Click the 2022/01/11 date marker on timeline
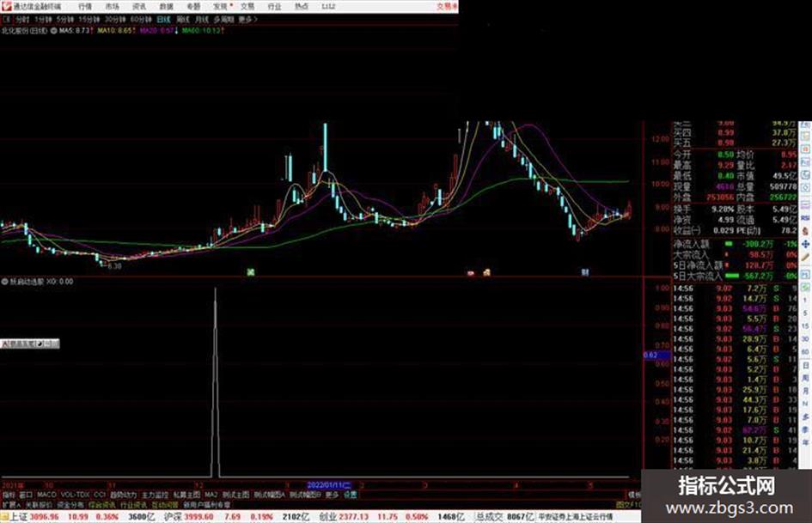812x523 pixels. [x=329, y=485]
